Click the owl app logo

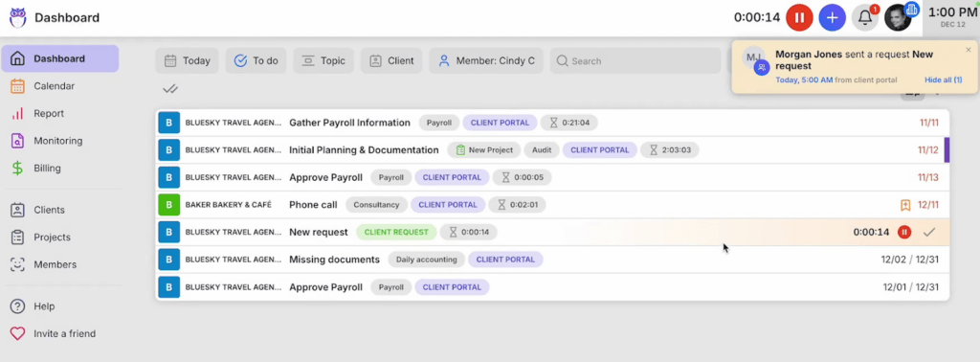[x=18, y=17]
